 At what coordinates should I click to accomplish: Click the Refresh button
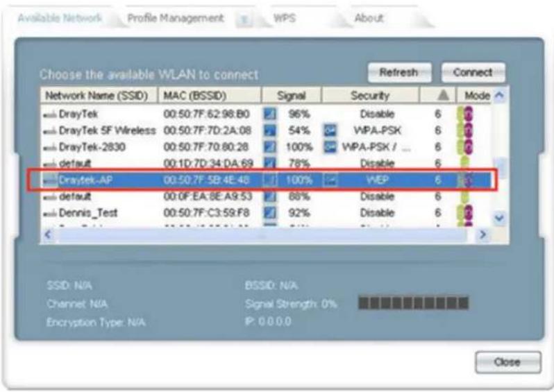click(x=399, y=73)
